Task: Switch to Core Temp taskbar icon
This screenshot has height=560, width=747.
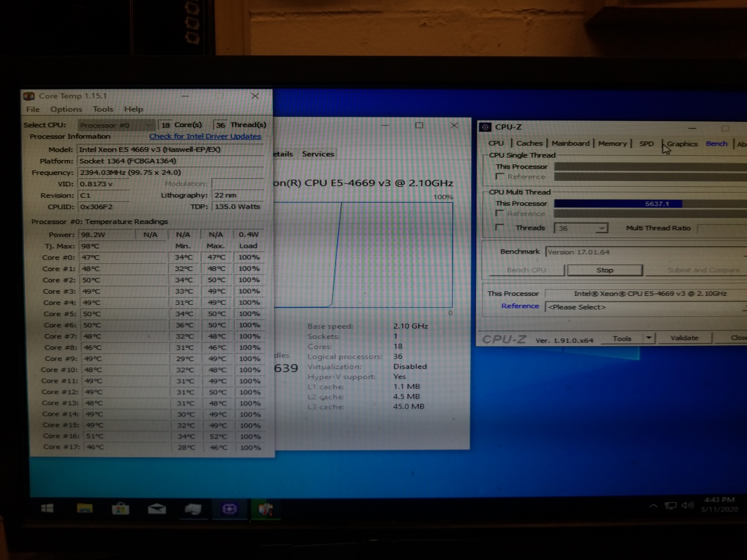Action: 266,509
